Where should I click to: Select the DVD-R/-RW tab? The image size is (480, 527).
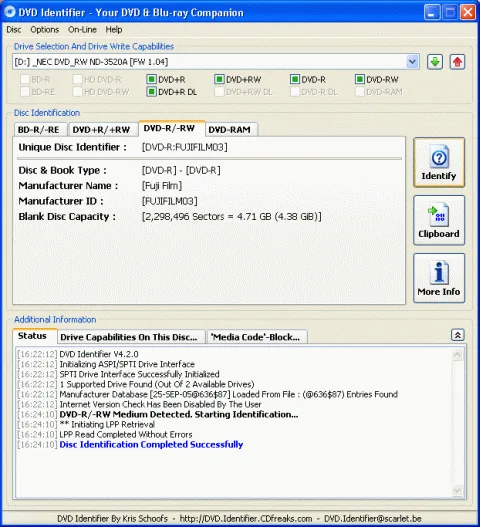[x=171, y=128]
